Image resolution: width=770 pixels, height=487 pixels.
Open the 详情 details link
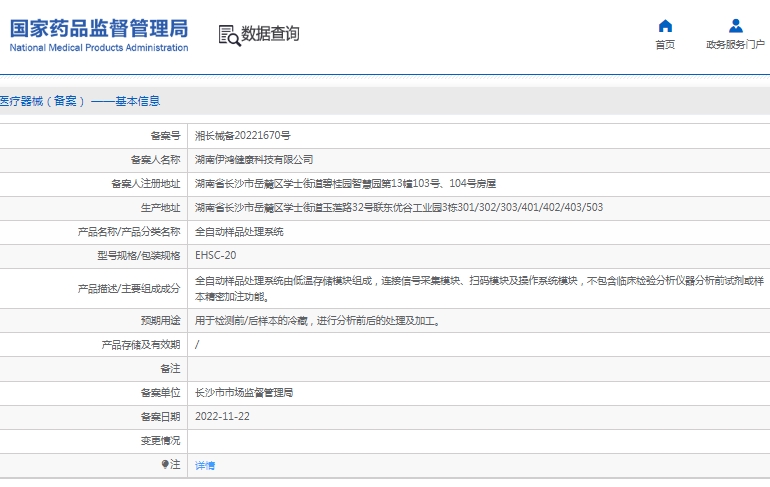tap(205, 465)
